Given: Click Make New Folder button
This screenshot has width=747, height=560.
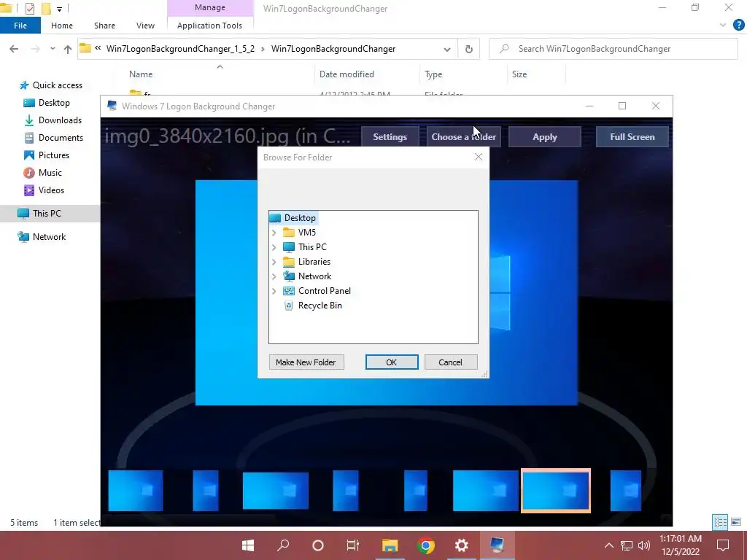Looking at the screenshot, I should pos(306,362).
